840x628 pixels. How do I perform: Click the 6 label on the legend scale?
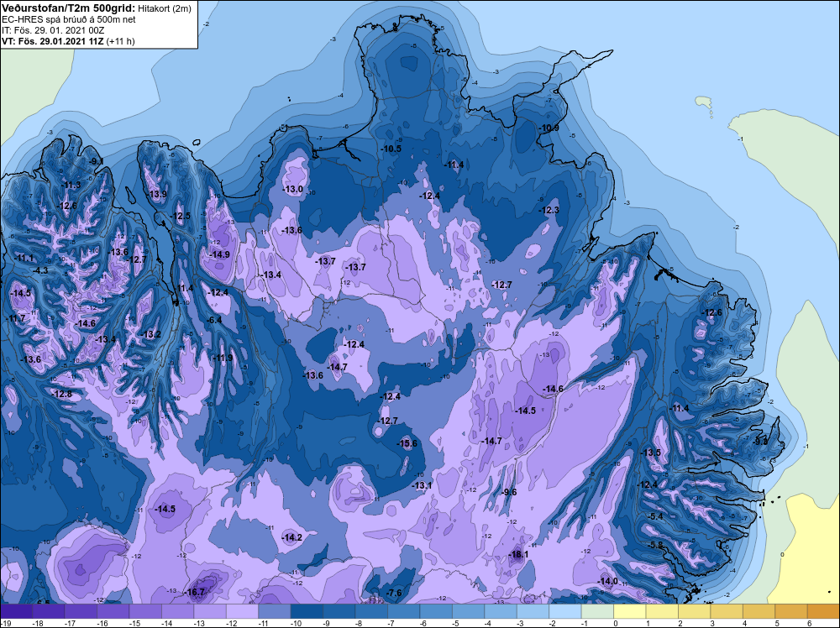coord(810,623)
